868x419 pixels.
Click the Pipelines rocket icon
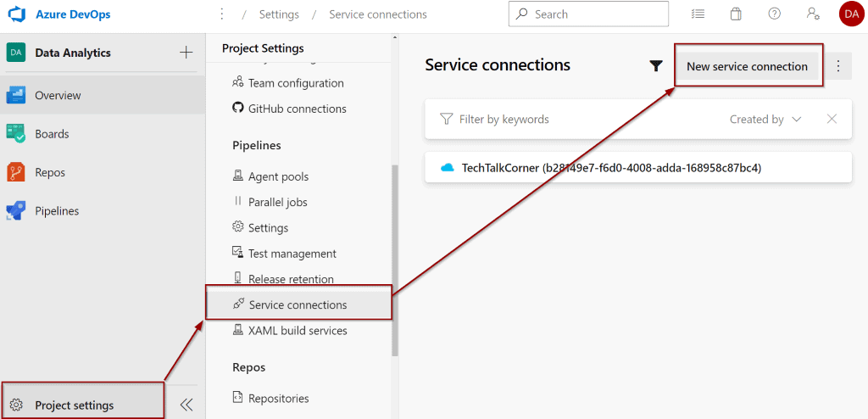click(15, 211)
